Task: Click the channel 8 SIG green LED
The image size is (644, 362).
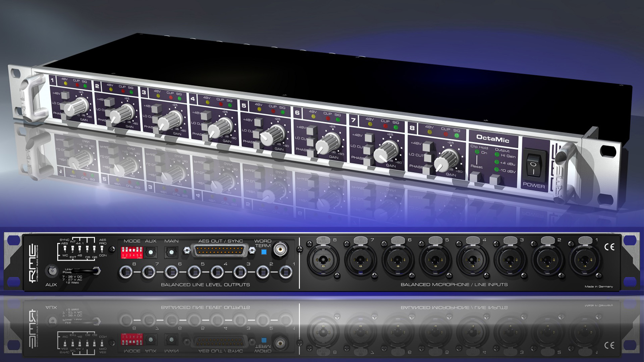Action: point(457,136)
